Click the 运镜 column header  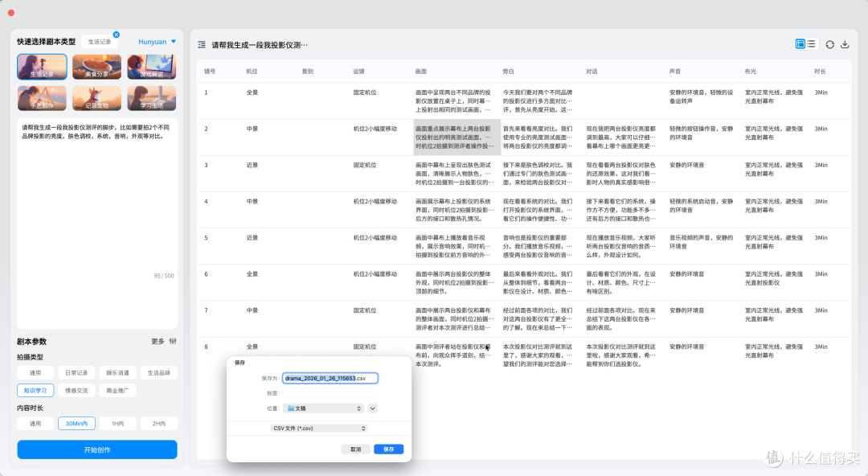point(358,72)
